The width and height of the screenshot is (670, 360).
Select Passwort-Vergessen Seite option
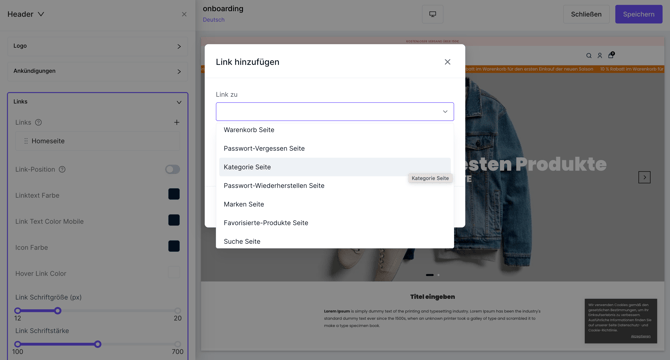(x=335, y=149)
